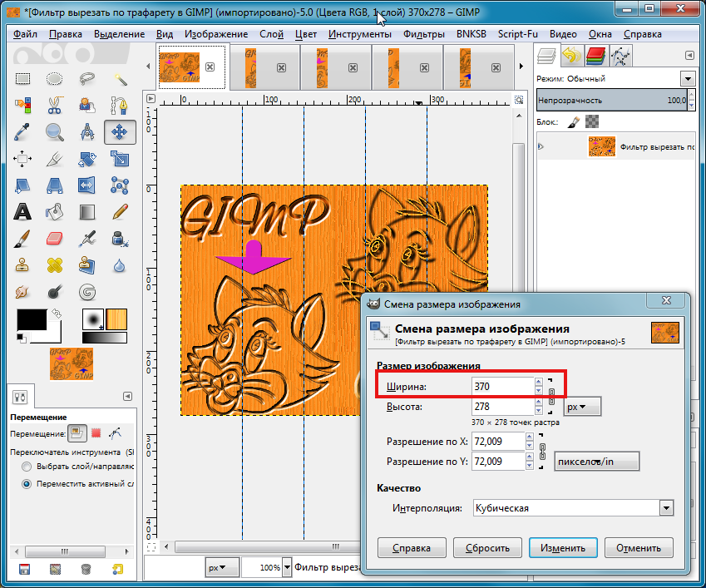
Task: Select the layer thumbnail in layers panel
Action: point(601,146)
